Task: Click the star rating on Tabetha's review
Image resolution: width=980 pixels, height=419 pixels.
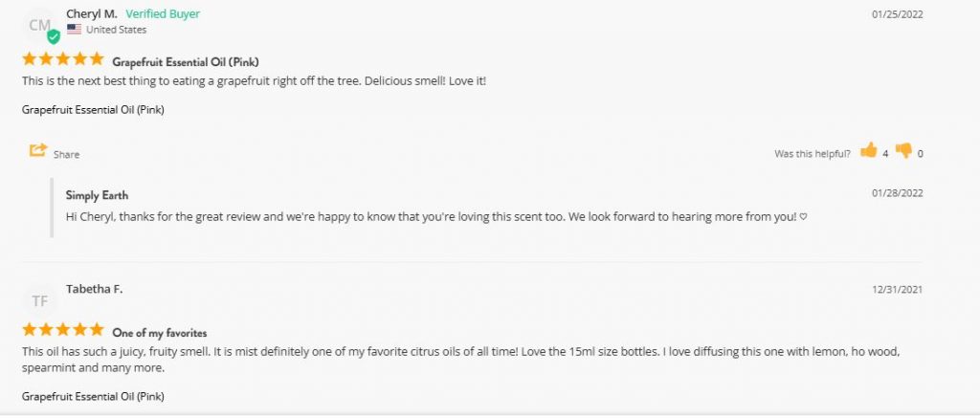Action: pyautogui.click(x=62, y=330)
